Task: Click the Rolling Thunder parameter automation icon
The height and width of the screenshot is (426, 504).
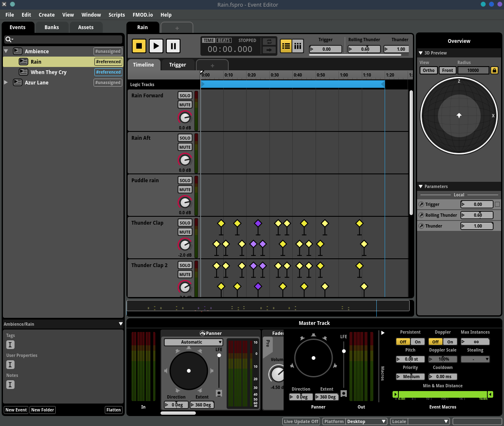Action: [421, 215]
